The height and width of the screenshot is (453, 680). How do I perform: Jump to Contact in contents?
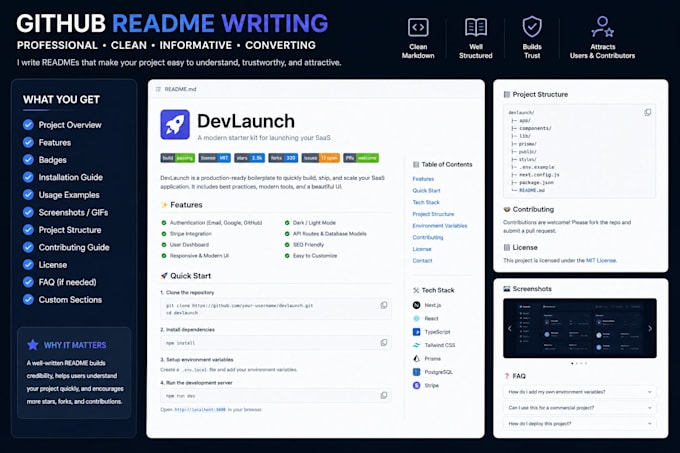pyautogui.click(x=422, y=261)
